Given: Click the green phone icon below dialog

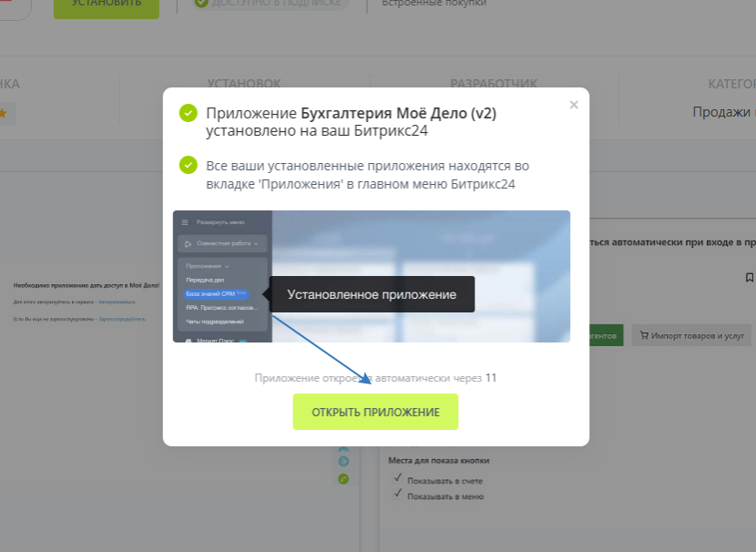Looking at the screenshot, I should tap(343, 479).
